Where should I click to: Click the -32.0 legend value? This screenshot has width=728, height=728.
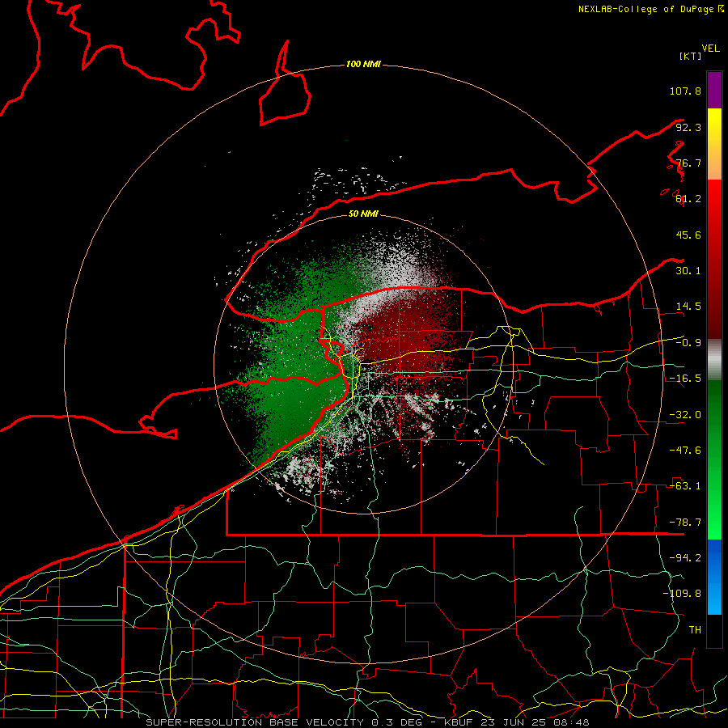[685, 415]
